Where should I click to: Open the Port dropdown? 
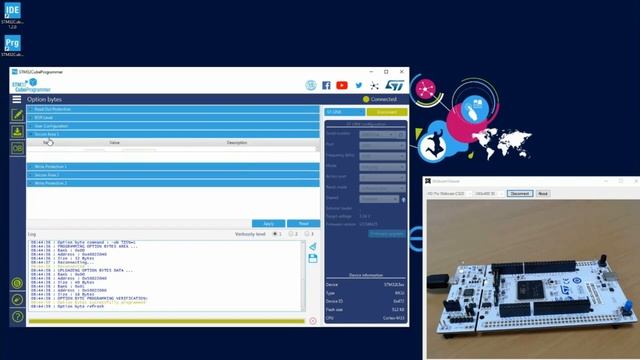click(x=382, y=145)
